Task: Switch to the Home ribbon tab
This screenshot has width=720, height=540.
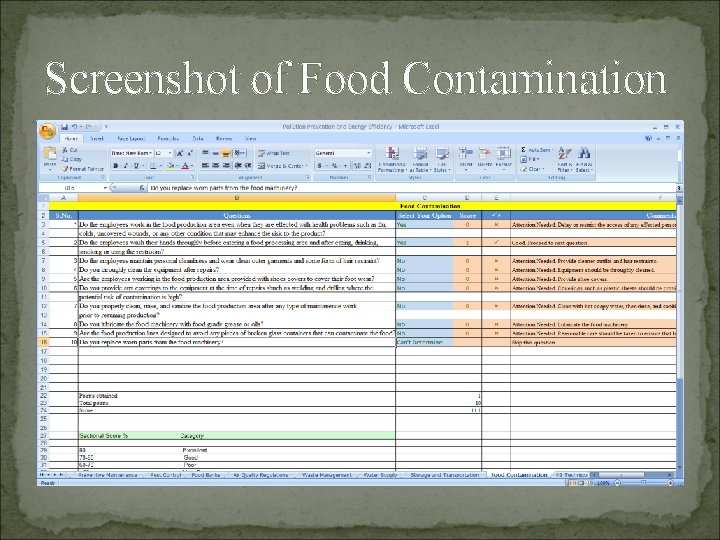Action: tap(71, 138)
